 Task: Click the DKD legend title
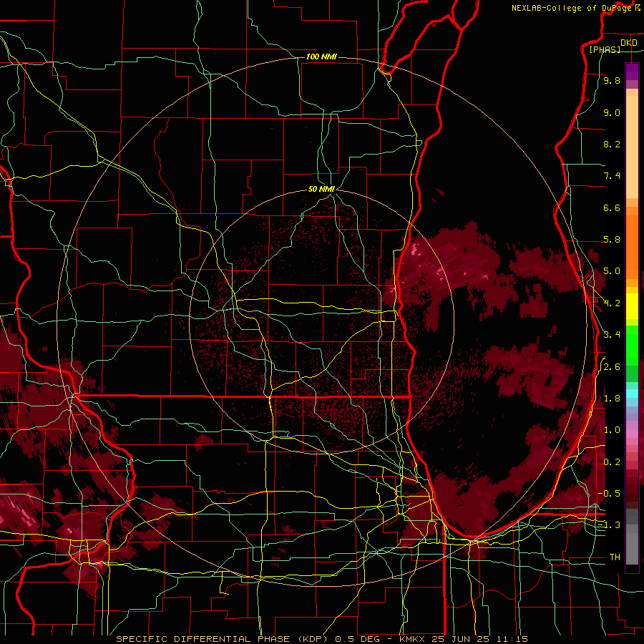point(629,43)
